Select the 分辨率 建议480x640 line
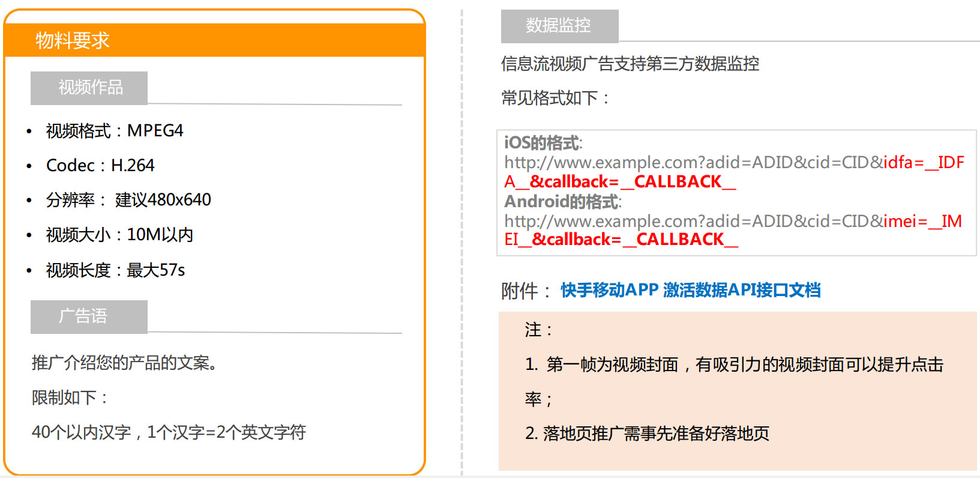This screenshot has height=478, width=980. point(128,200)
